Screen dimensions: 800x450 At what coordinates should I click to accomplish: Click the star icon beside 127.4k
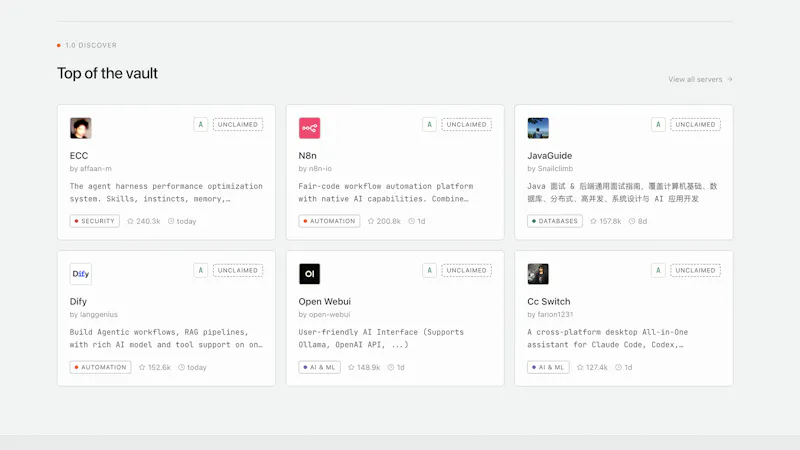pos(580,367)
